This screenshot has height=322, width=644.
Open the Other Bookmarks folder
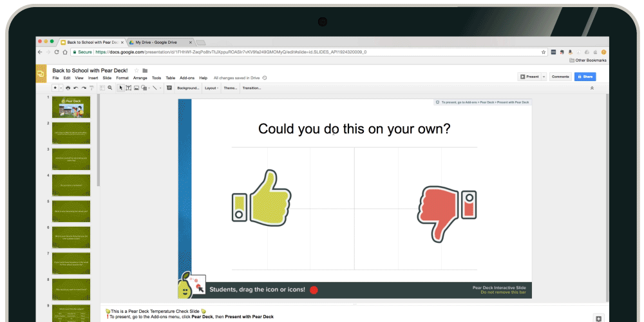point(588,61)
